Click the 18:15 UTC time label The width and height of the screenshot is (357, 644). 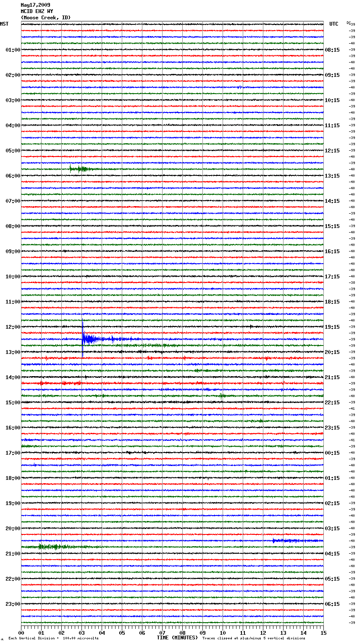click(332, 302)
